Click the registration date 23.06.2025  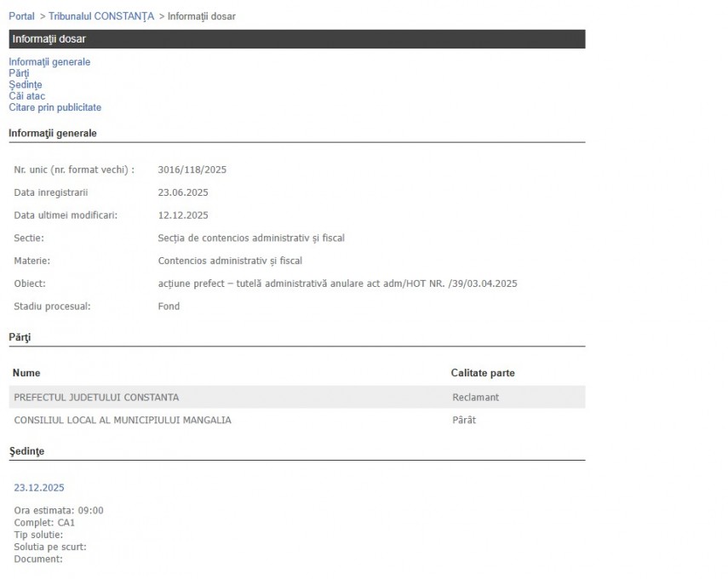point(182,192)
